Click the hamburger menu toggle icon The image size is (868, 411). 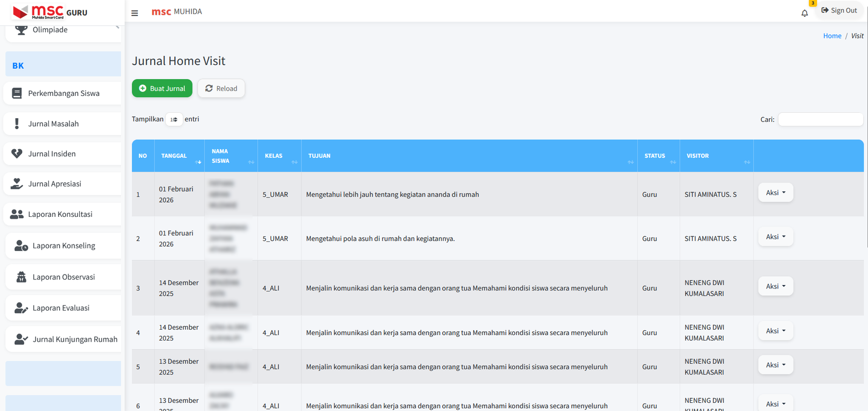point(135,13)
